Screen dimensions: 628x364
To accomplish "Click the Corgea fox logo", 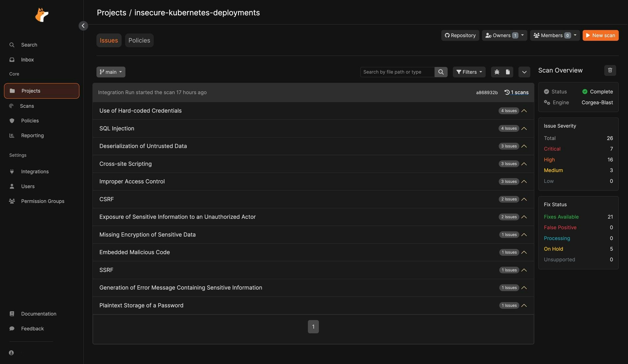I will tap(42, 15).
